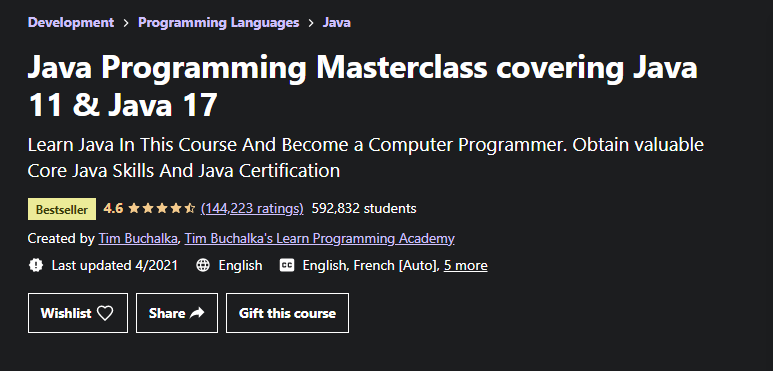Select Gift this course button

tap(287, 313)
